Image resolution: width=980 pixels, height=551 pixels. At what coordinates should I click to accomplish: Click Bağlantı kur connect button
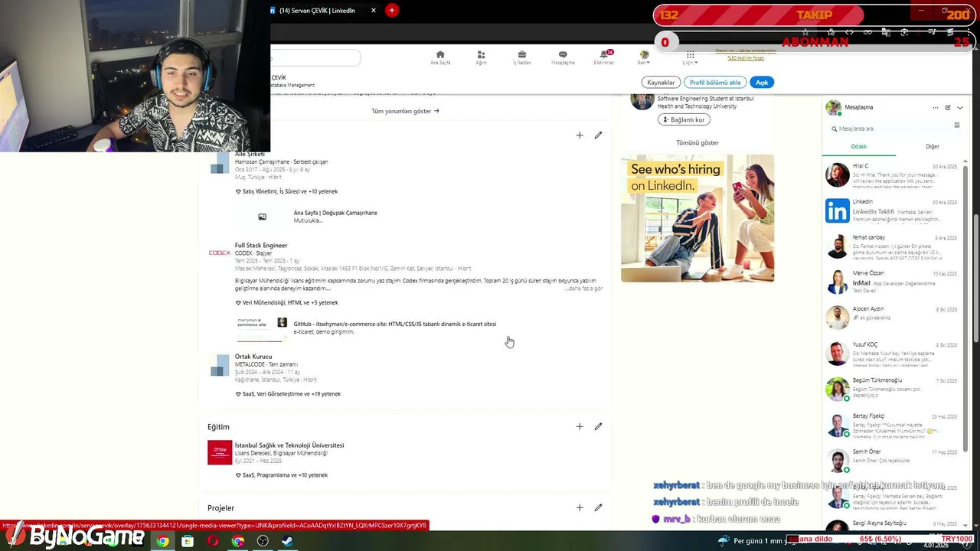[x=683, y=120]
